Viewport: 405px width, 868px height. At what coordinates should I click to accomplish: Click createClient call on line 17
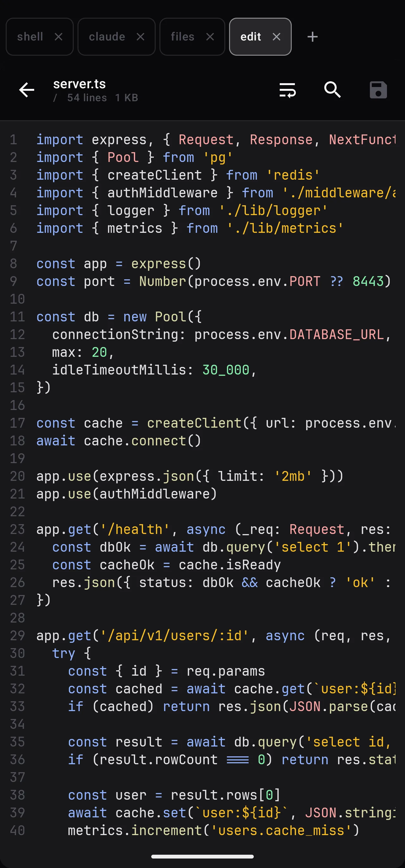[x=194, y=423]
